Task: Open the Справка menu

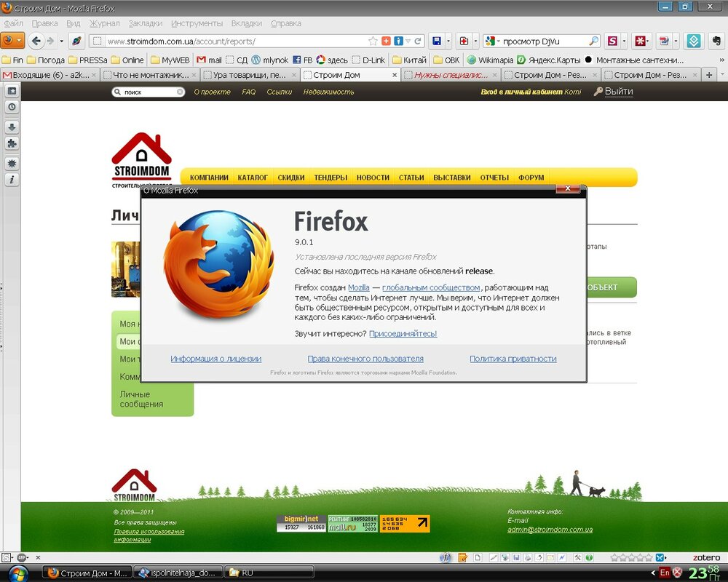Action: pyautogui.click(x=285, y=23)
